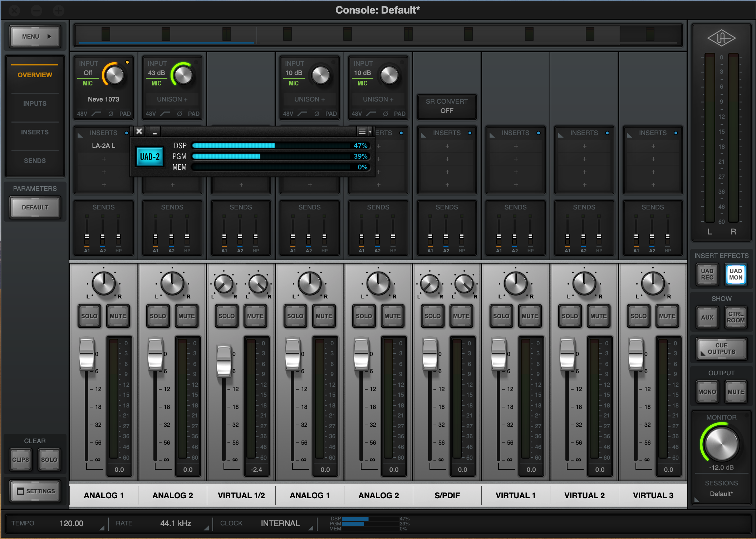Close the UAD-2 meter popup
This screenshot has height=539, width=756.
pyautogui.click(x=139, y=132)
